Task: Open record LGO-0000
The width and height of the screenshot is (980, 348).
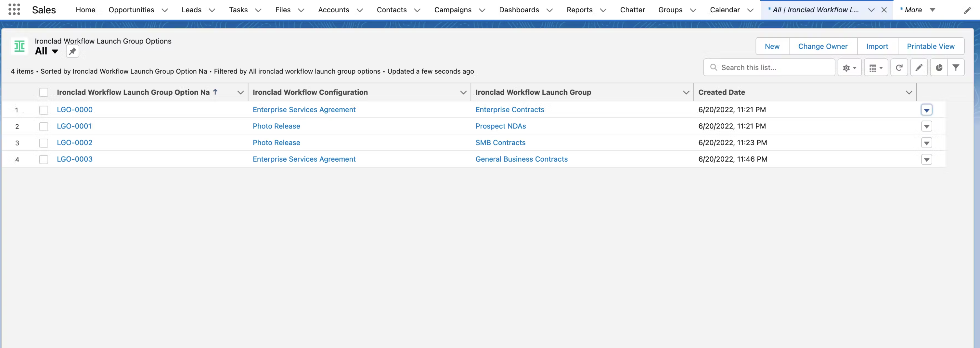Action: coord(74,110)
